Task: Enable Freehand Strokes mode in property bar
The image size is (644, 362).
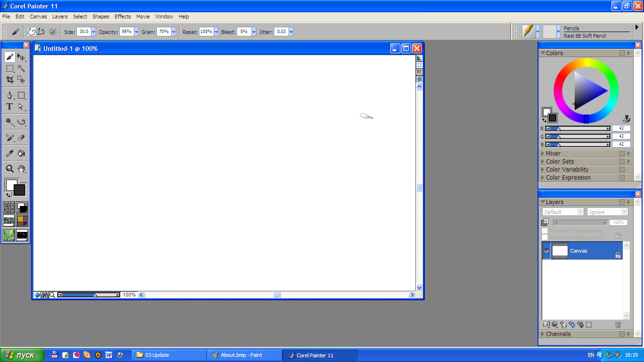Action: pyautogui.click(x=32, y=32)
